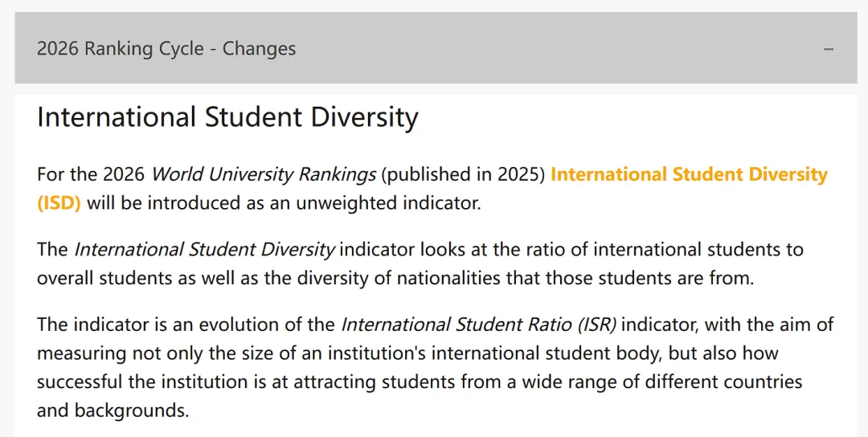Click the italic International Student Ratio (ISR) text
Viewport: 868px width, 437px height.
tap(479, 325)
